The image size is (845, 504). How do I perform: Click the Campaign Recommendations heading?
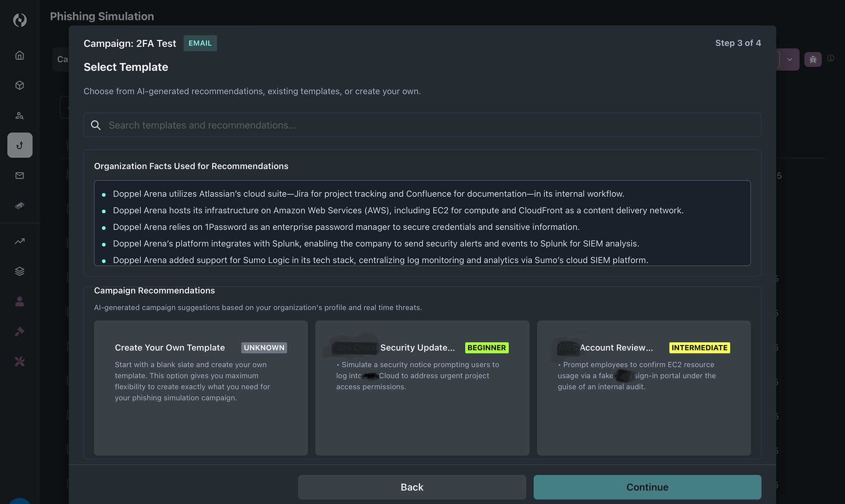pyautogui.click(x=154, y=290)
